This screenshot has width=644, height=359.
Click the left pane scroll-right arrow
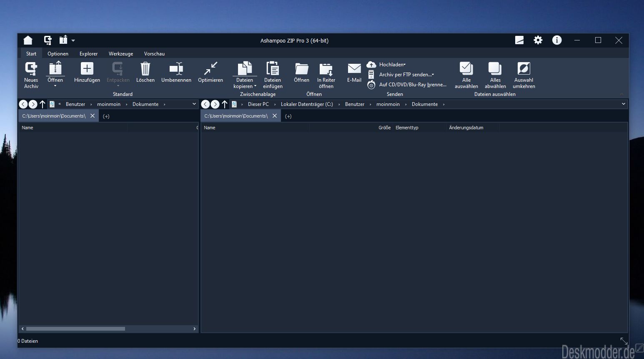tap(194, 329)
